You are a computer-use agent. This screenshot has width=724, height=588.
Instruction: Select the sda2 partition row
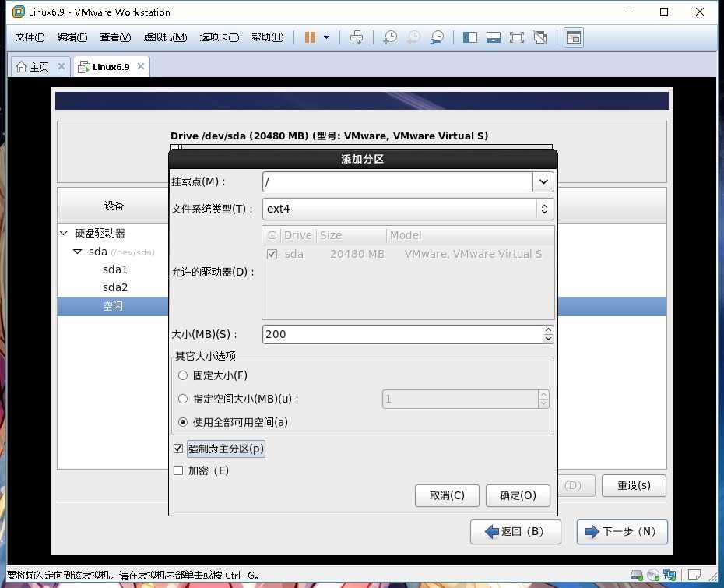click(115, 287)
